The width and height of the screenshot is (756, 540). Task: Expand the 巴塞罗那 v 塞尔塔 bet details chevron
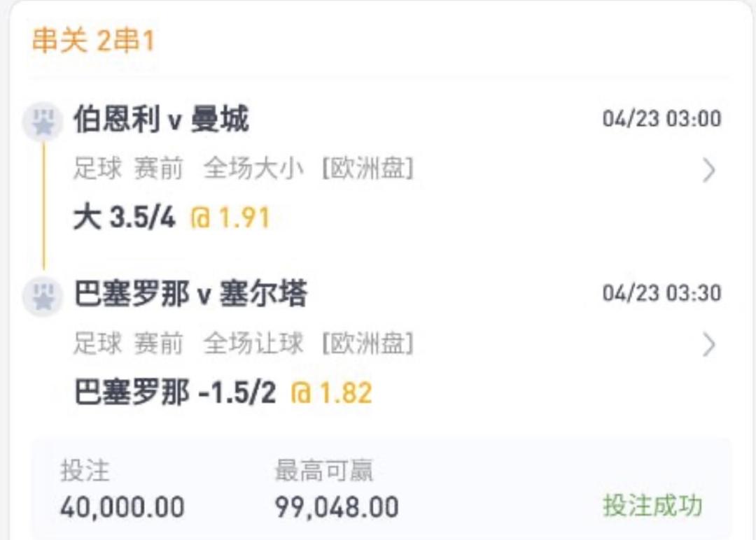708,344
